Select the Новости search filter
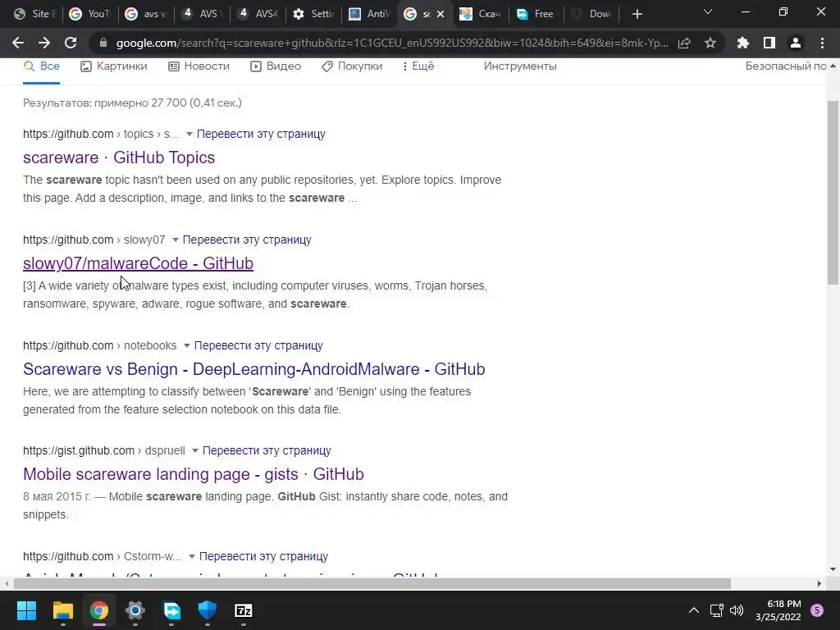This screenshot has width=840, height=630. click(199, 66)
